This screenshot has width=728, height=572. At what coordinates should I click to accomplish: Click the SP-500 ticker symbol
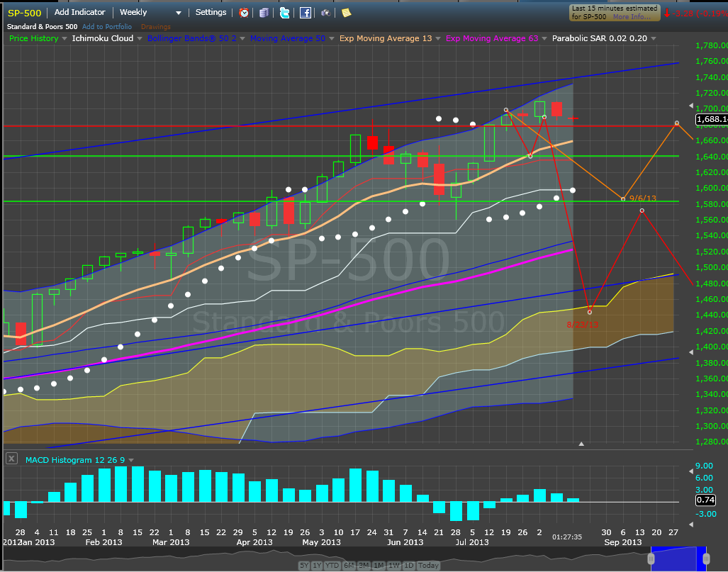tap(25, 13)
